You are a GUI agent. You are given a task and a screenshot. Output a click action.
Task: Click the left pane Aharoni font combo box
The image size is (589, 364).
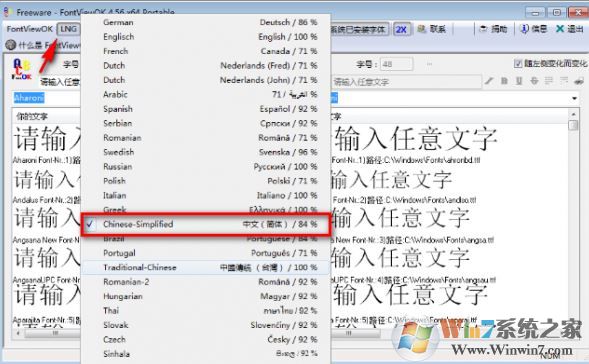(47, 98)
